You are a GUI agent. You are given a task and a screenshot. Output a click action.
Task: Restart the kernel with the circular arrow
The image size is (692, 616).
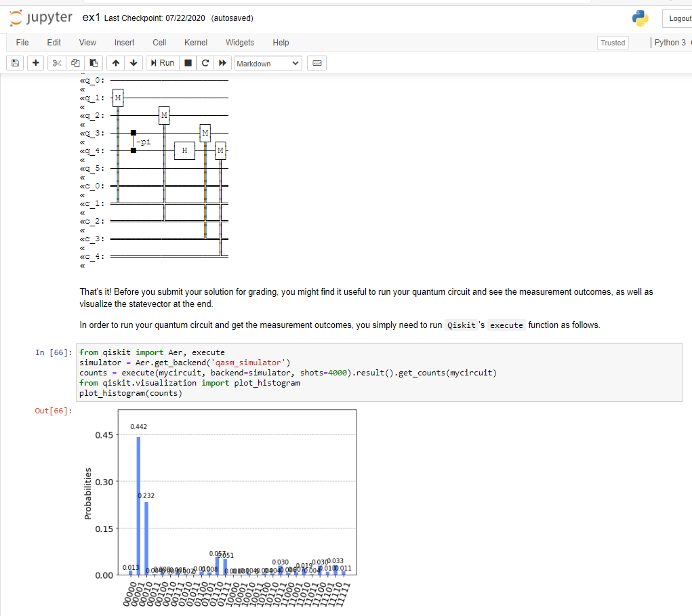coord(205,63)
